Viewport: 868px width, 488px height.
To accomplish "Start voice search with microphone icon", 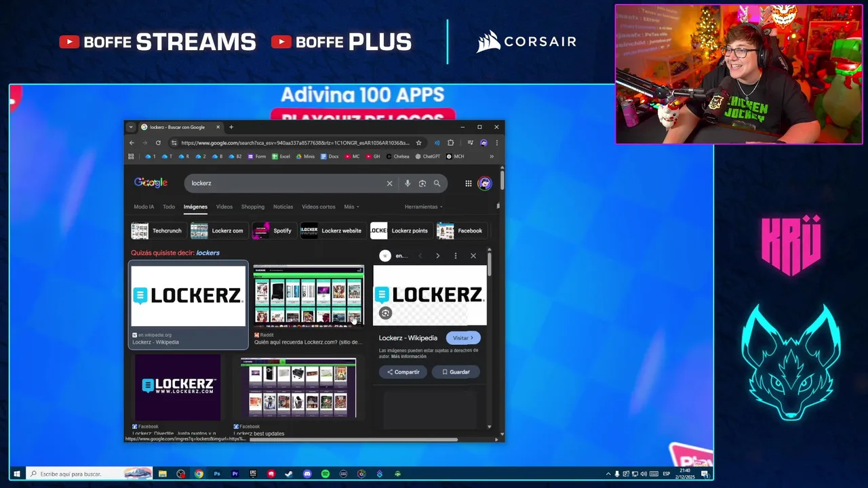I will click(408, 183).
